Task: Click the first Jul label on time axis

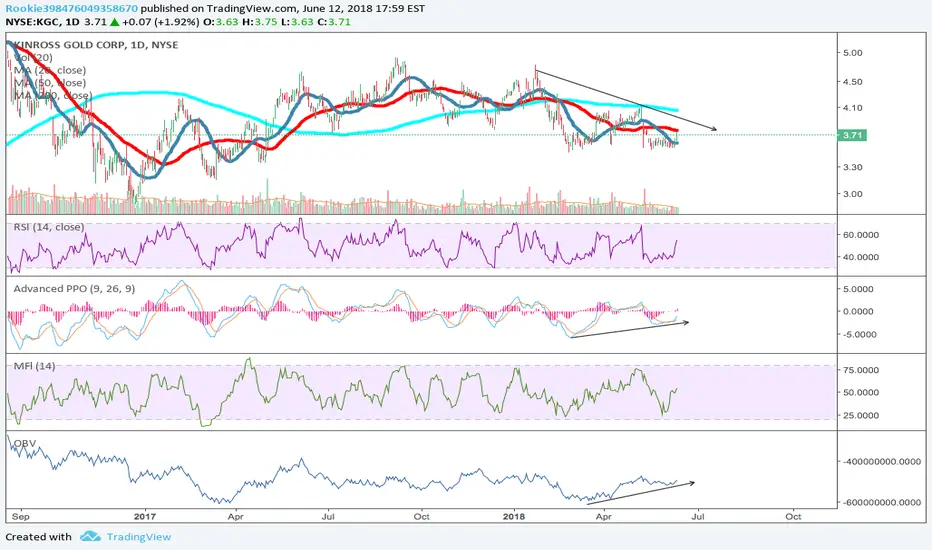Action: [328, 517]
